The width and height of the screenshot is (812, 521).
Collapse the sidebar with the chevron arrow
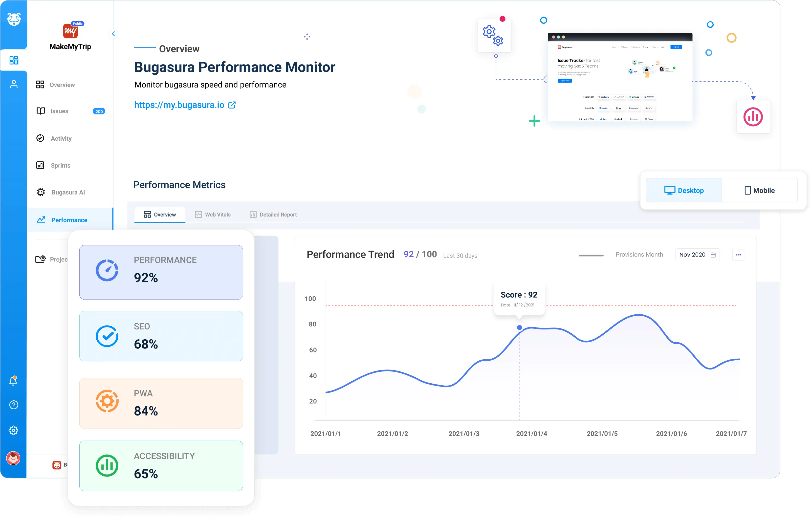[113, 34]
